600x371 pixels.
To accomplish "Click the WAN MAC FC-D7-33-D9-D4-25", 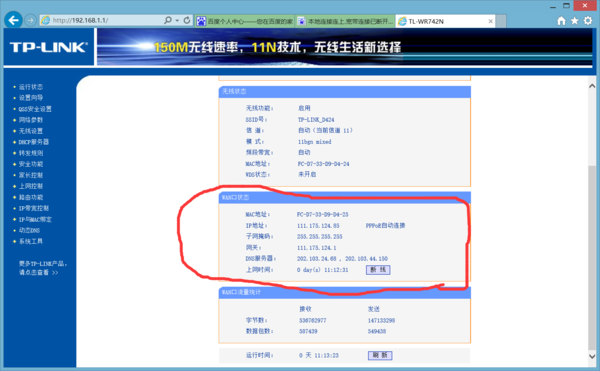I will click(x=323, y=215).
